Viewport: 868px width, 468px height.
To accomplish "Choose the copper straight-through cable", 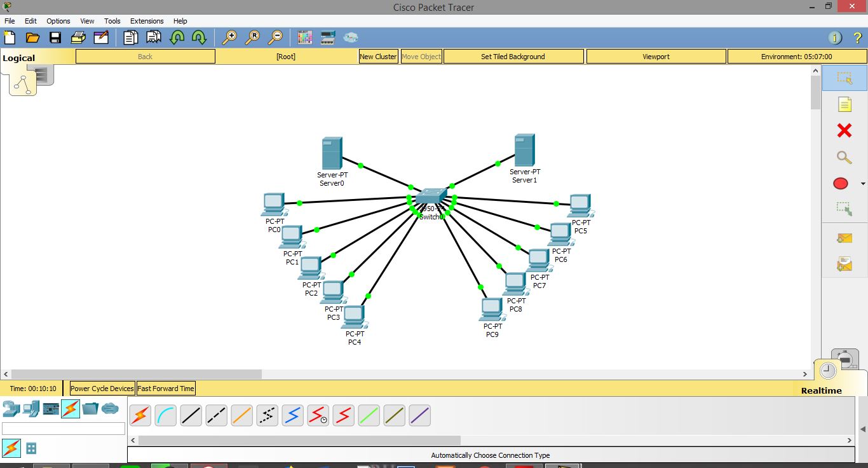I will pyautogui.click(x=191, y=415).
